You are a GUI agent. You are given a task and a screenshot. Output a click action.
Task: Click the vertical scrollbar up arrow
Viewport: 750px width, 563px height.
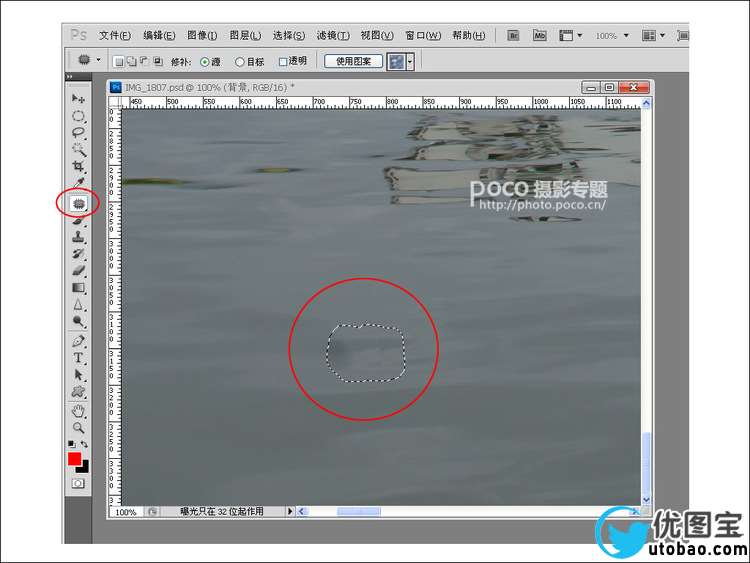point(646,102)
